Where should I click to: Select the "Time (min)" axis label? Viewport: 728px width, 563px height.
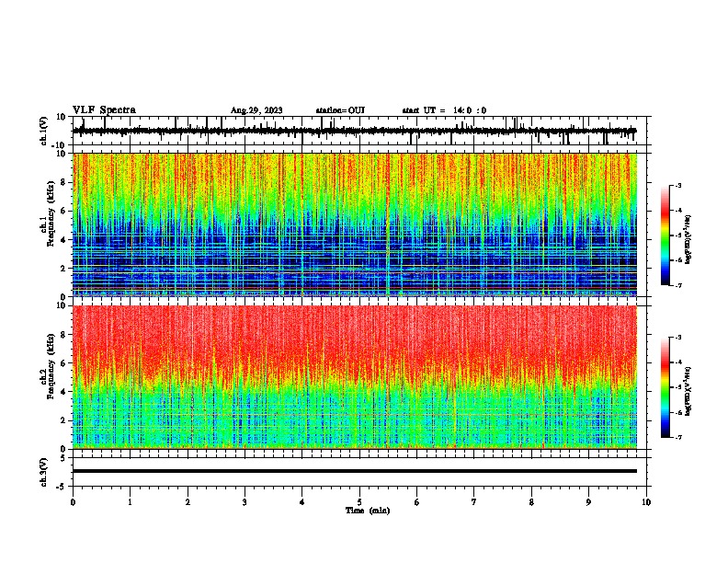click(x=368, y=511)
